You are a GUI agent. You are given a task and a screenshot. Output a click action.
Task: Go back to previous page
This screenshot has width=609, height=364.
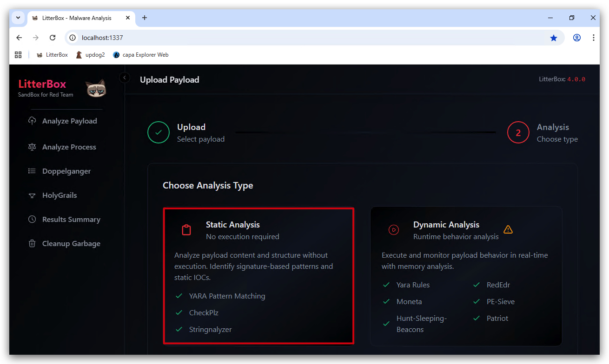coord(19,38)
